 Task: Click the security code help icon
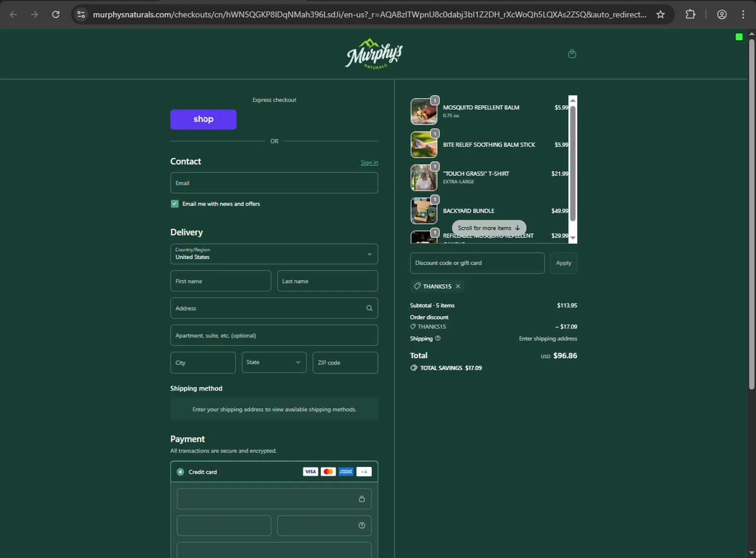362,525
